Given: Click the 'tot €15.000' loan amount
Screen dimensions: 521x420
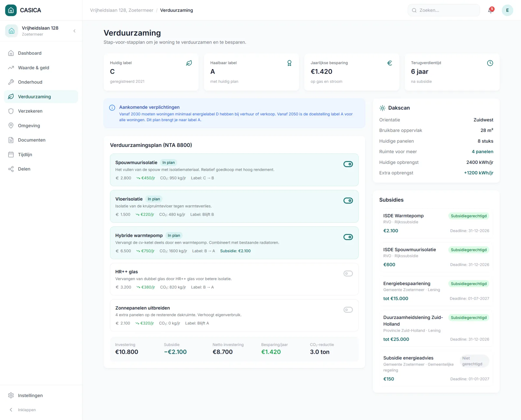Looking at the screenshot, I should pyautogui.click(x=396, y=298).
